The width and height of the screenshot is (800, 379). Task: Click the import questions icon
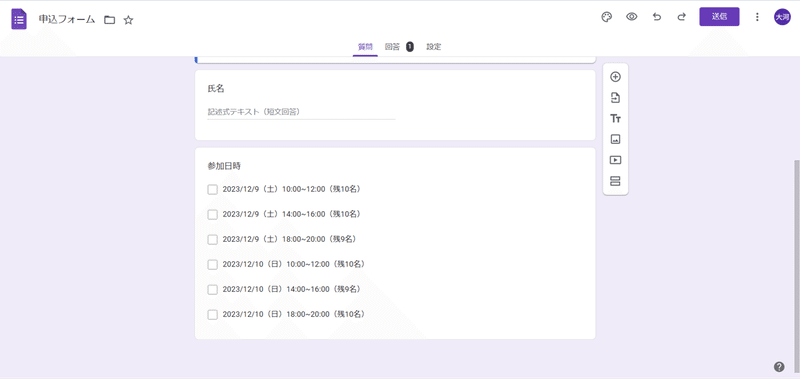pos(615,98)
